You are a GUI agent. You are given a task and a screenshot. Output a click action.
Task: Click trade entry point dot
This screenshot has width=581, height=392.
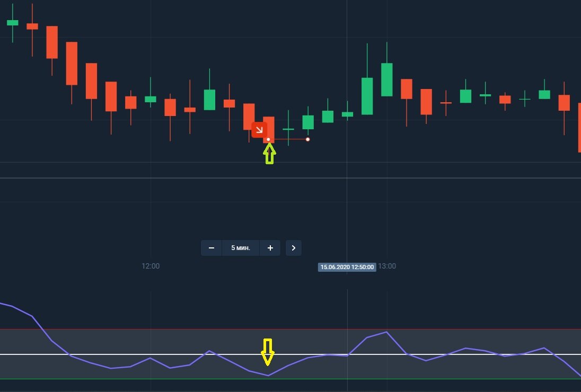coord(268,139)
